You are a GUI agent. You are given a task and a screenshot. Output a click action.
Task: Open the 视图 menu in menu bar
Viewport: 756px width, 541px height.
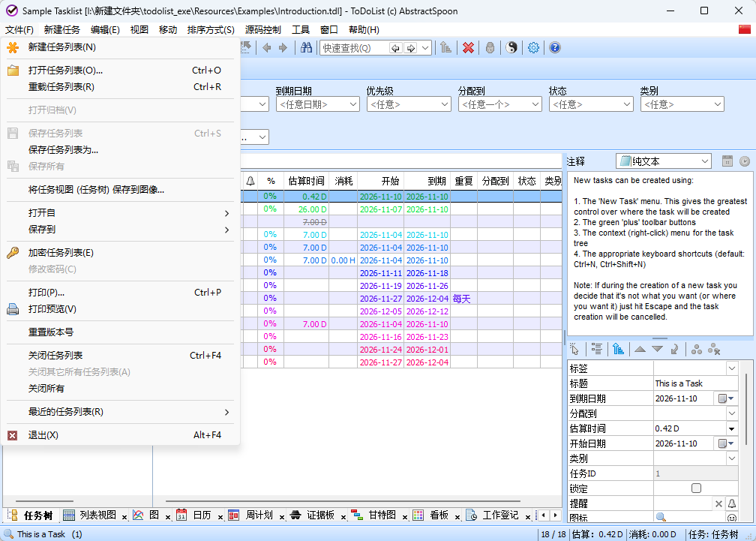pos(139,30)
